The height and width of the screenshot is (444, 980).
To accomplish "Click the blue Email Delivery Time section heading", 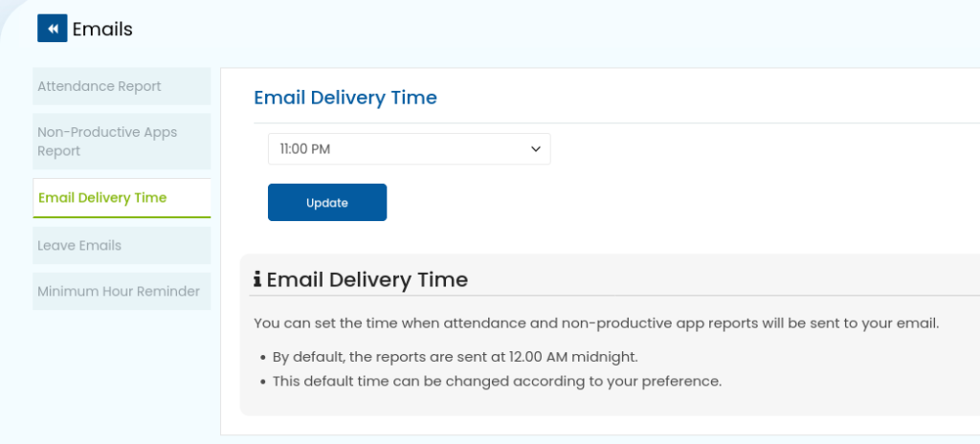I will pos(345,99).
